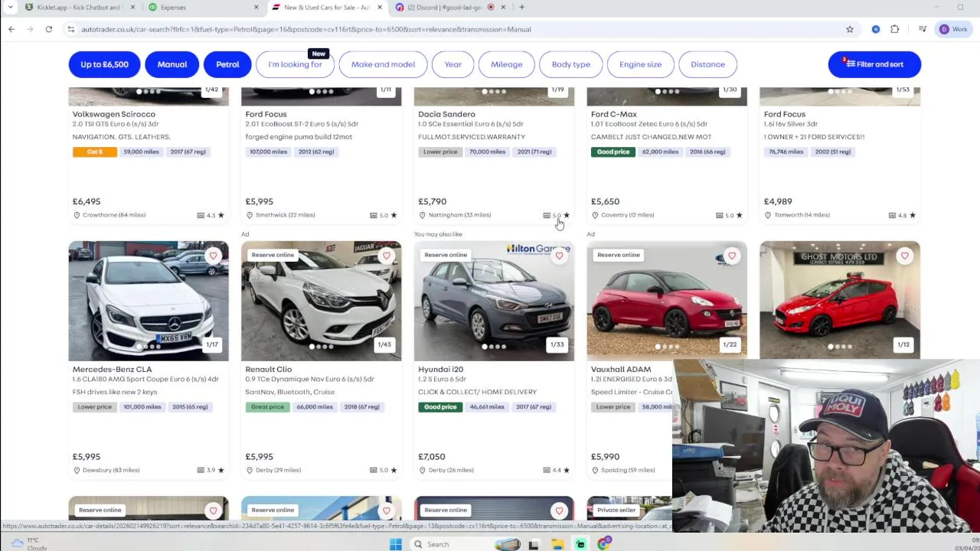Click Reserve online on Renault Clio photo

(x=273, y=255)
